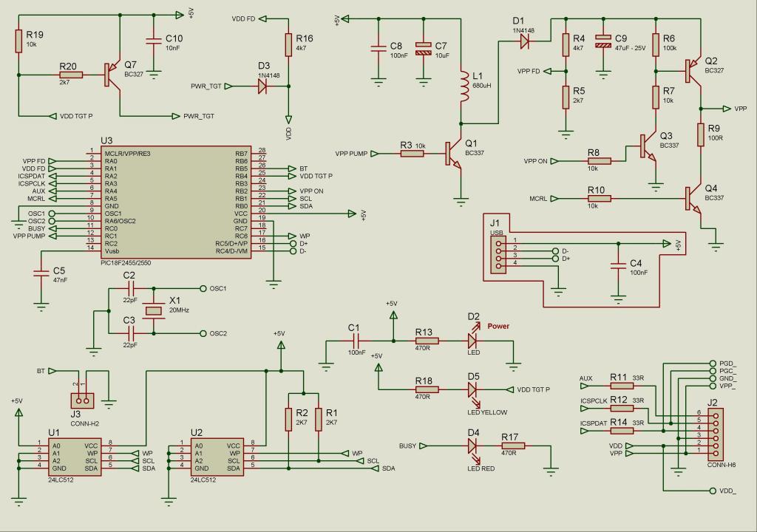This screenshot has height=532, width=757.
Task: Select resistor R2 2K7
Action: (x=288, y=420)
